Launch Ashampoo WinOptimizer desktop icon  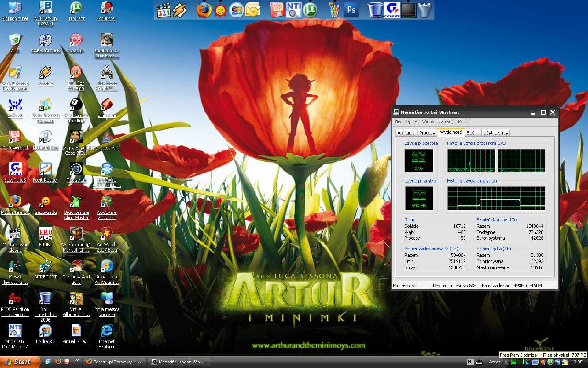[107, 271]
